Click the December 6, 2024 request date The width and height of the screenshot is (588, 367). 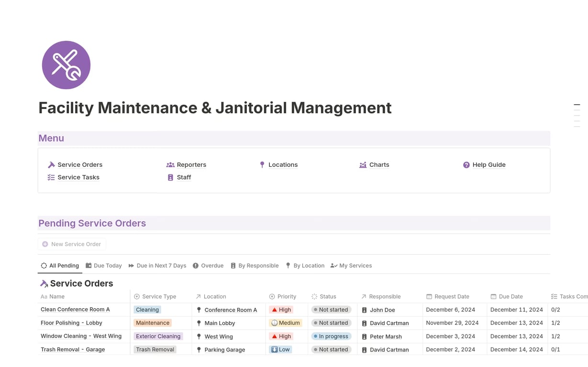(x=450, y=310)
